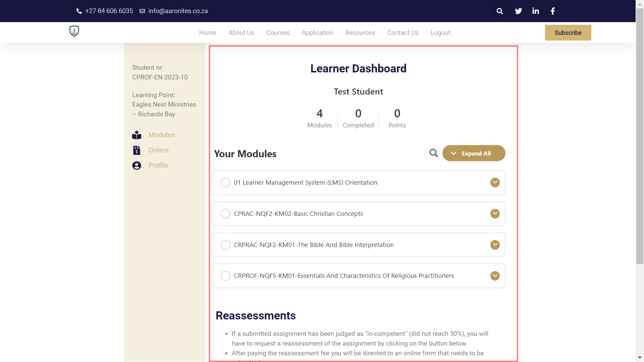Toggle completion circle for Basic Christian Concepts
Image resolution: width=644 pixels, height=362 pixels.
tap(225, 214)
